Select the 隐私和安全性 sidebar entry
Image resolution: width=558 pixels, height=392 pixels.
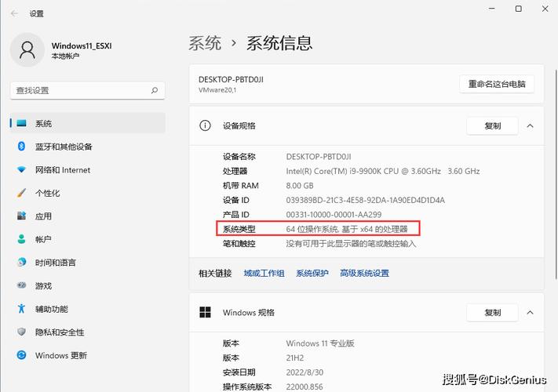(88, 332)
